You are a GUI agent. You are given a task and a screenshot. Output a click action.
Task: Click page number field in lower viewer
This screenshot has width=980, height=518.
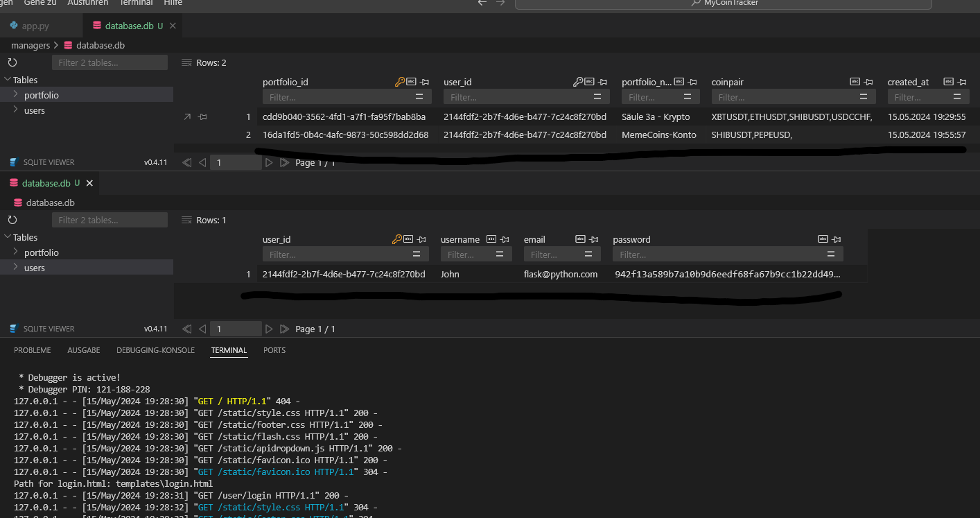(236, 329)
